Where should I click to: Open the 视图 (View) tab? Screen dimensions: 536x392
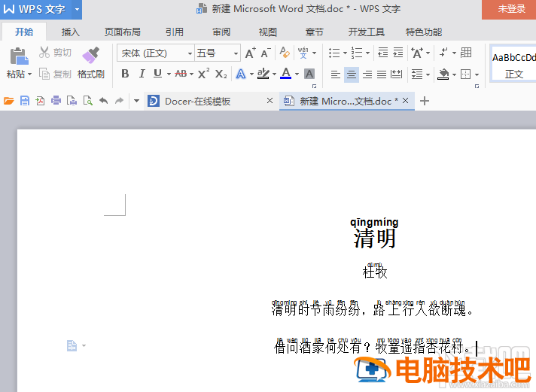(268, 32)
